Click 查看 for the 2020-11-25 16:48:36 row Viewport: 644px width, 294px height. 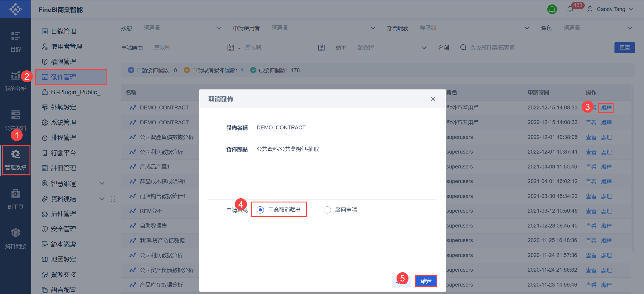tap(591, 241)
